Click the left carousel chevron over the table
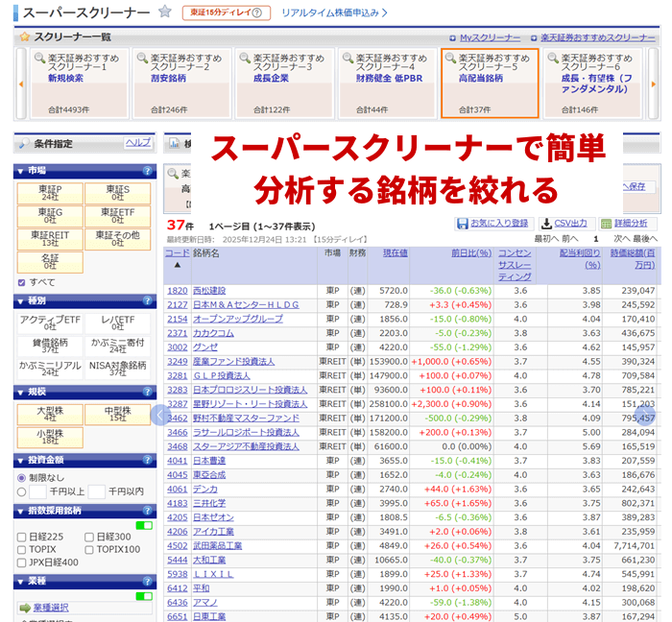This screenshot has width=672, height=622. 160,415
